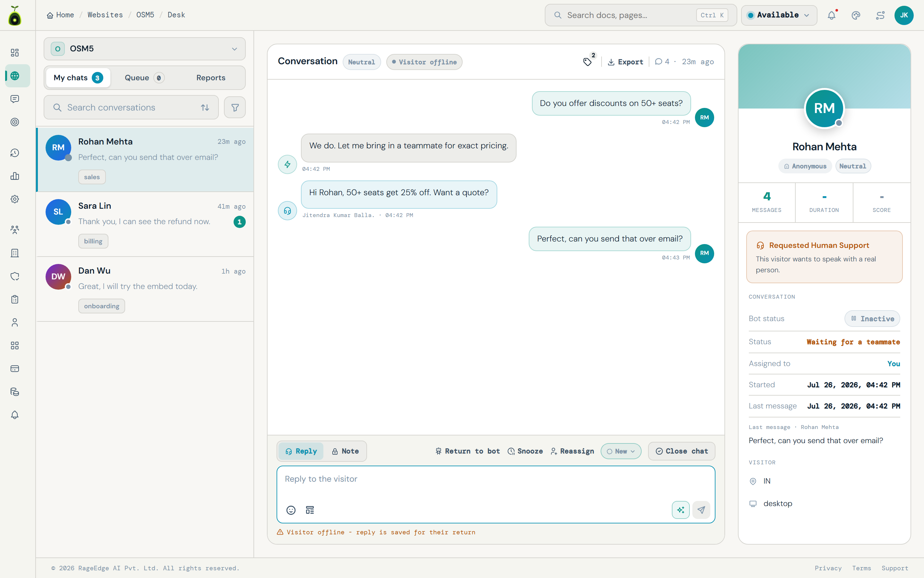
Task: Open the bar chart analytics icon in sidebar
Action: 14,176
